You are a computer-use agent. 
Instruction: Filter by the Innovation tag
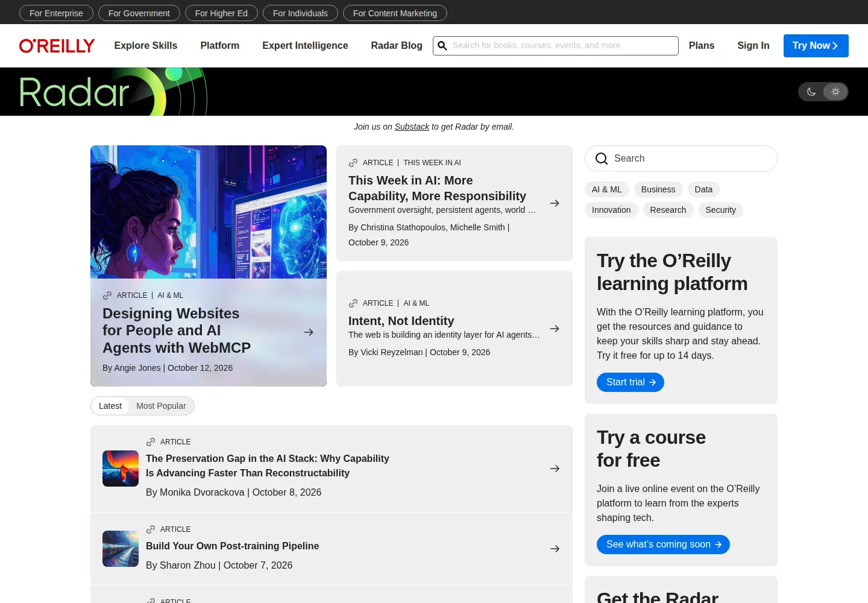coord(611,210)
